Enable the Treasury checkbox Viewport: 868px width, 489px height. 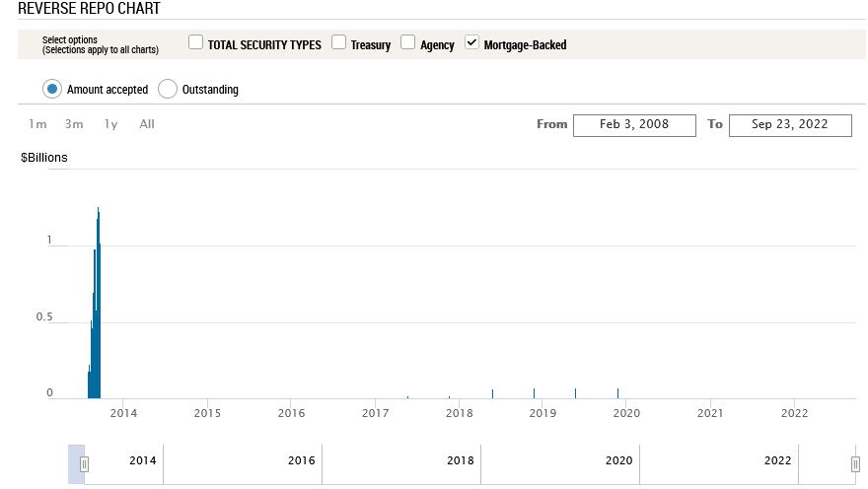tap(338, 42)
